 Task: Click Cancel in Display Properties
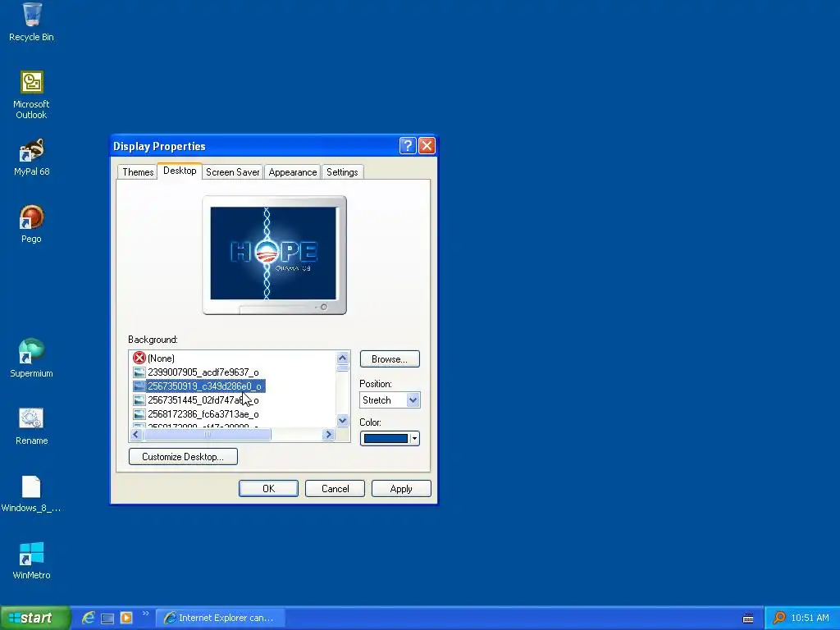point(335,489)
